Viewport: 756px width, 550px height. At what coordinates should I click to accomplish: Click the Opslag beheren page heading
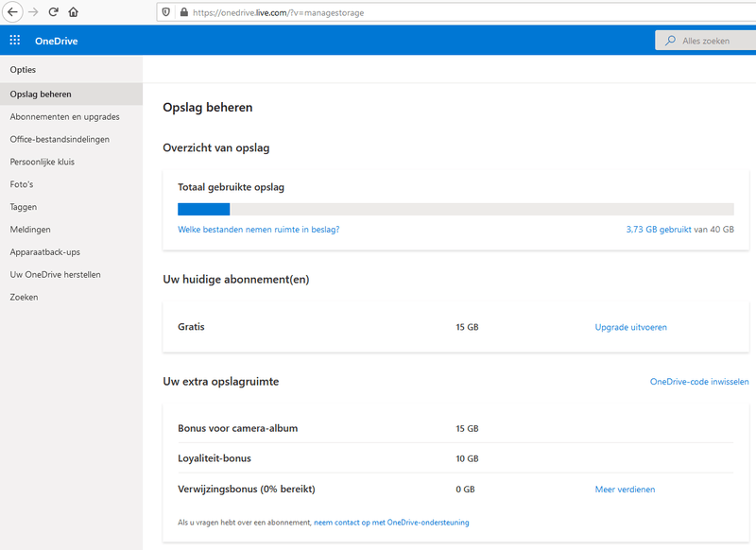tap(207, 108)
